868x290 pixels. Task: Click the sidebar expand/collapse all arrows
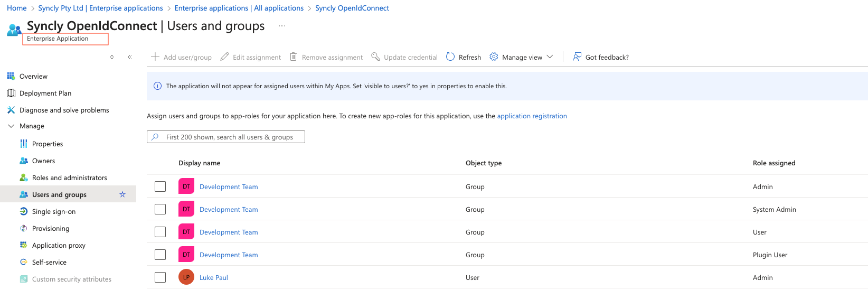112,57
